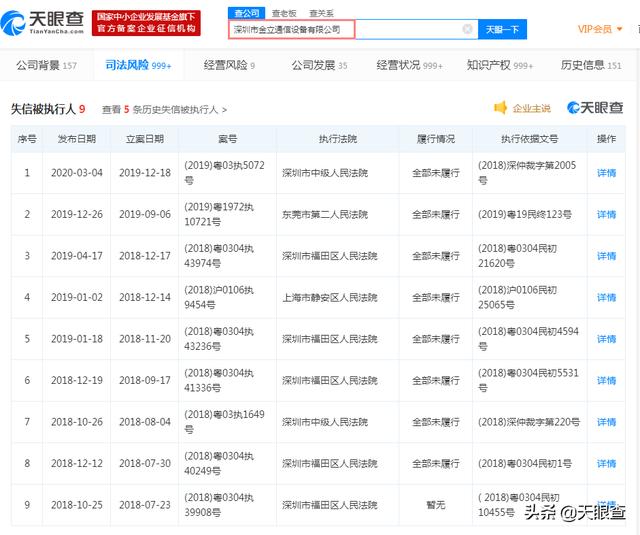The width and height of the screenshot is (640, 535).
Task: Click document (2018)深仲裁字第2005号
Action: coord(527,173)
